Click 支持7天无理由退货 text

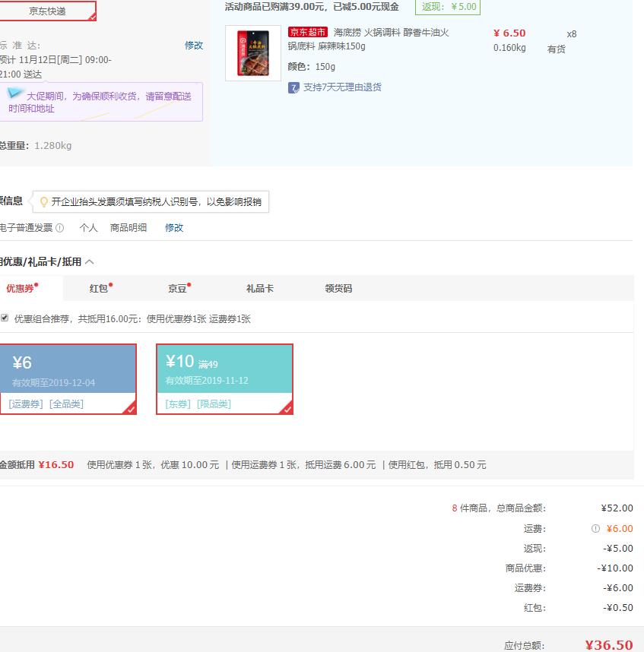pyautogui.click(x=342, y=87)
